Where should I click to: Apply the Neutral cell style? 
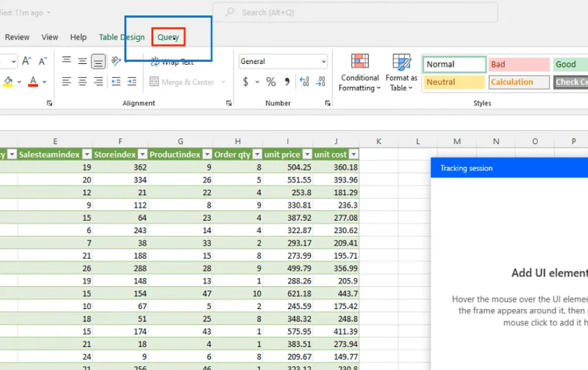coord(454,82)
